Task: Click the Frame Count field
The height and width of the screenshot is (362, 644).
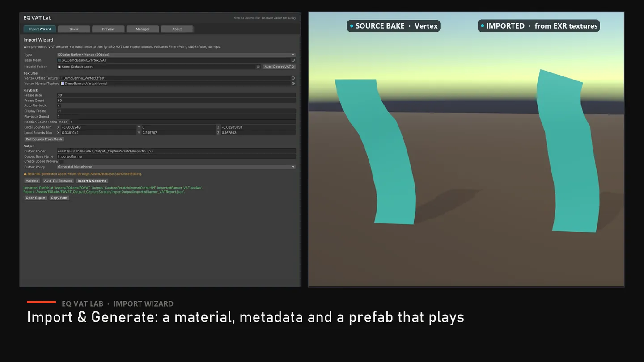Action: 176,101
